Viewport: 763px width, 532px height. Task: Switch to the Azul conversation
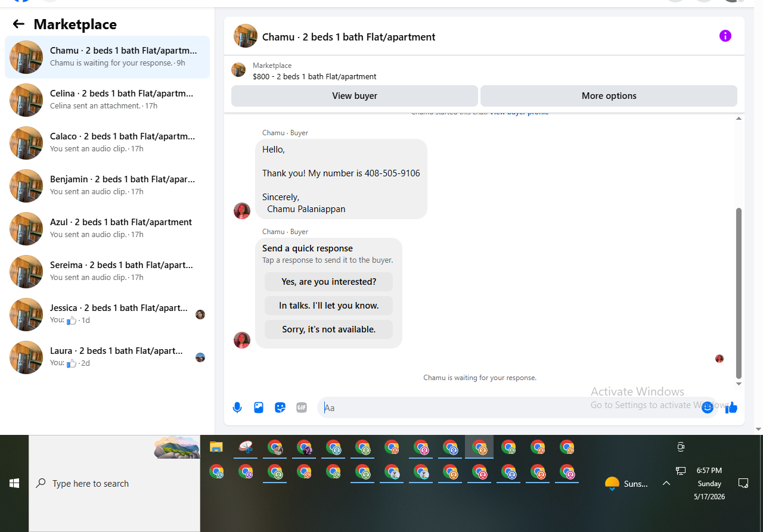107,229
